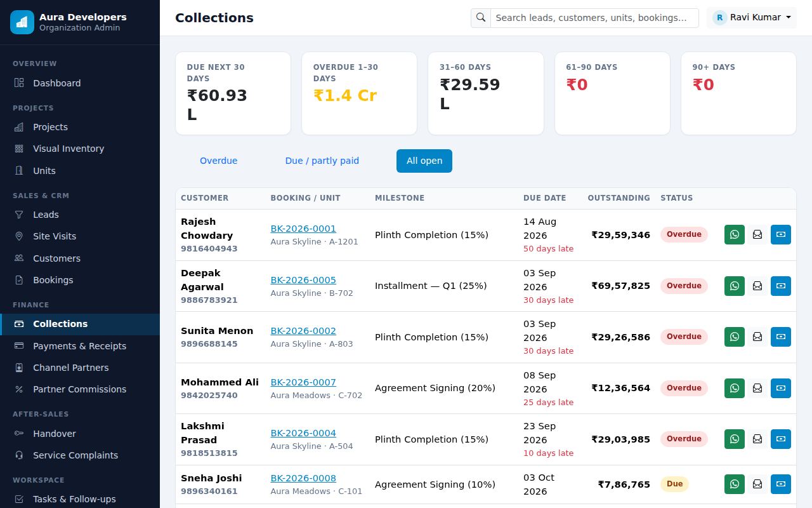Open booking link BK-2026-0001

tap(303, 229)
